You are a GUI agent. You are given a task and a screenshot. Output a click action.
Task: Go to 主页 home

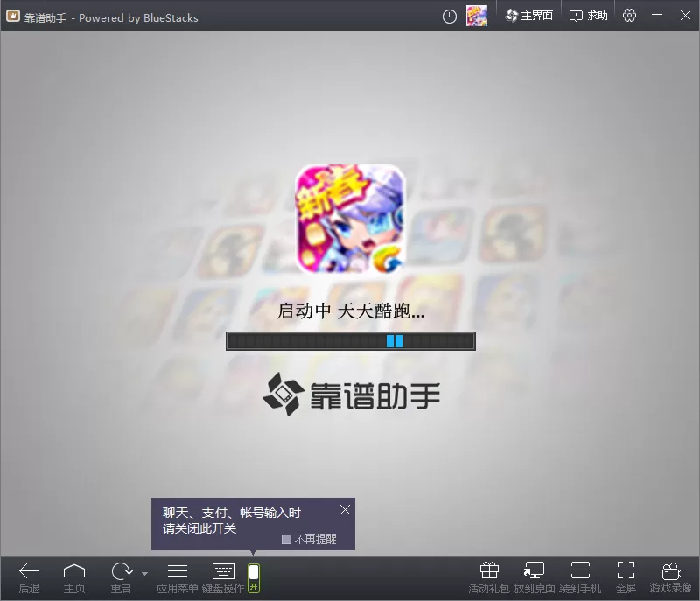pos(74,577)
